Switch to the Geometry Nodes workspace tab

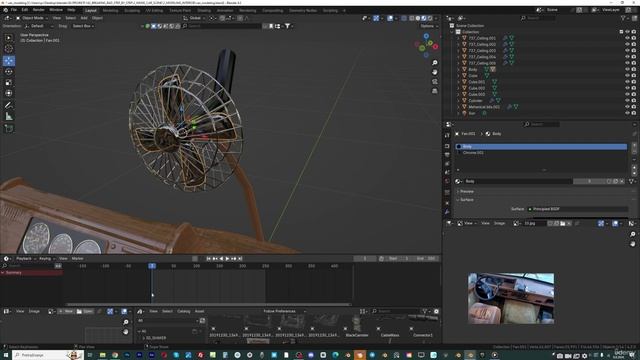pyautogui.click(x=303, y=11)
